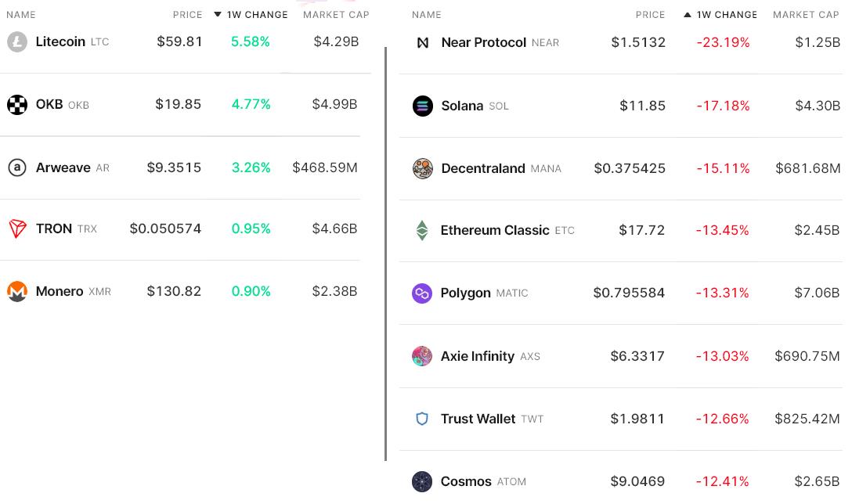Click the Solana logo icon
The image size is (852, 504).
point(423,106)
